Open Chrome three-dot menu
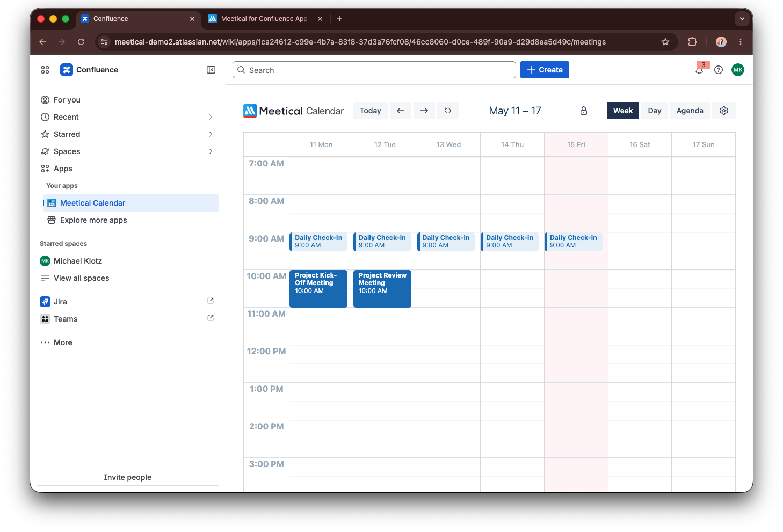The height and width of the screenshot is (532, 783). (x=741, y=42)
